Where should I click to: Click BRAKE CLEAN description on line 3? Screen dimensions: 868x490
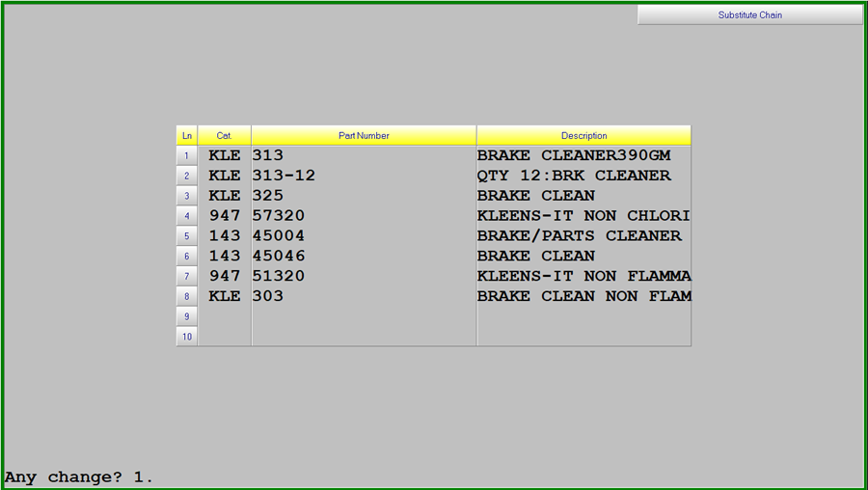(536, 196)
